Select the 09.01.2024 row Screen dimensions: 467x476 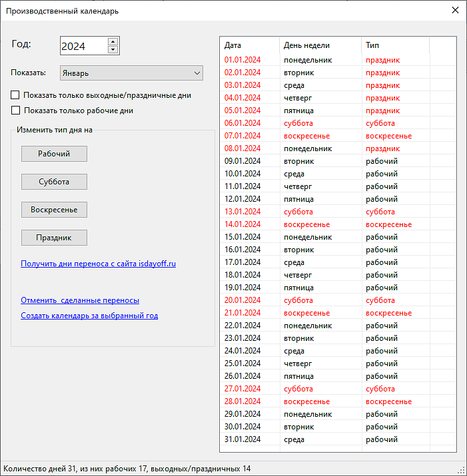338,161
